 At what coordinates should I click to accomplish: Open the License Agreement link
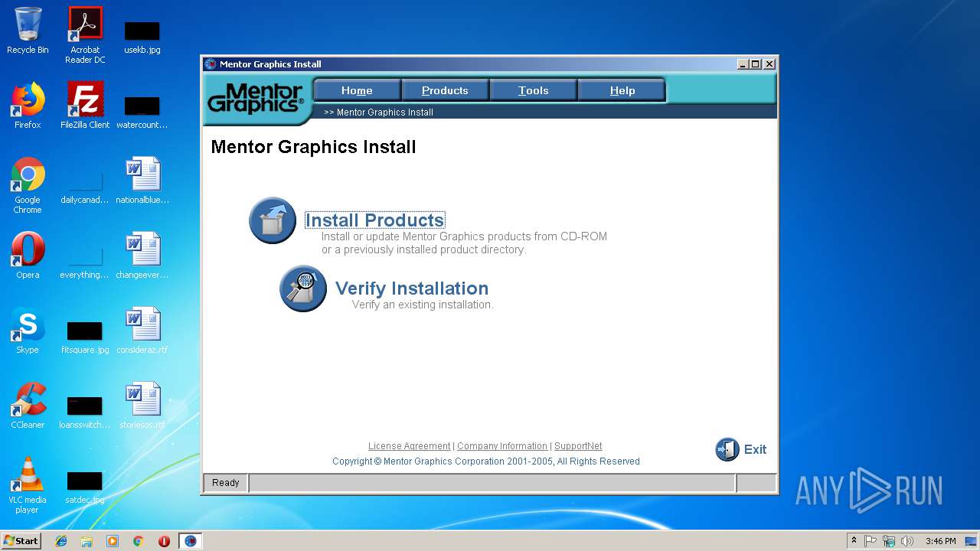tap(409, 446)
